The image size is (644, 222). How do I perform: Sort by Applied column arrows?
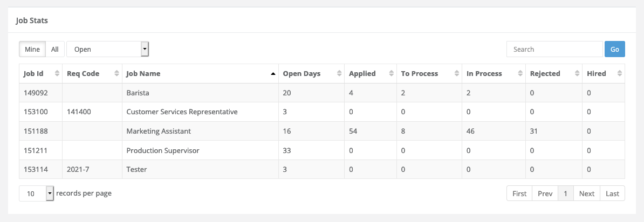click(391, 74)
